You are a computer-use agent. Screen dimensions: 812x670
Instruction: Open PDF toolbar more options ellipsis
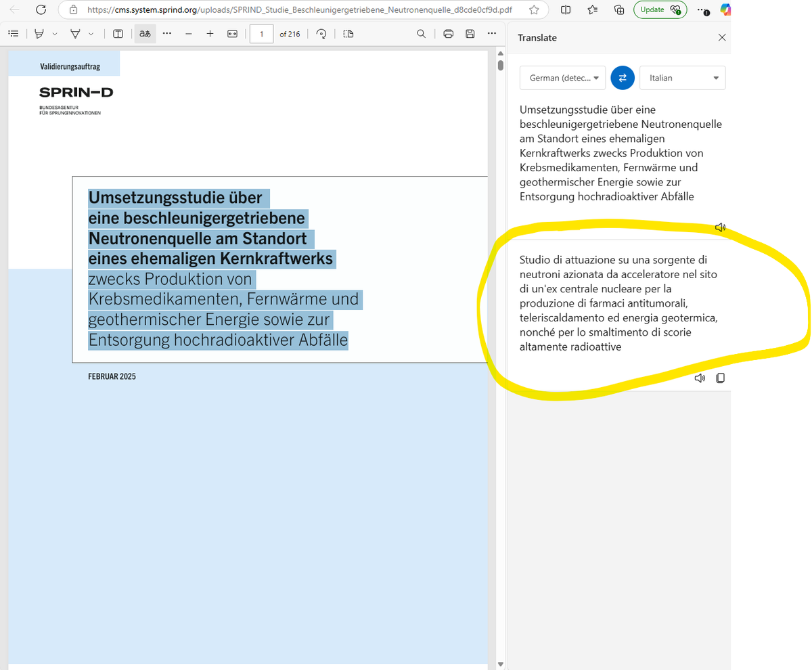492,34
